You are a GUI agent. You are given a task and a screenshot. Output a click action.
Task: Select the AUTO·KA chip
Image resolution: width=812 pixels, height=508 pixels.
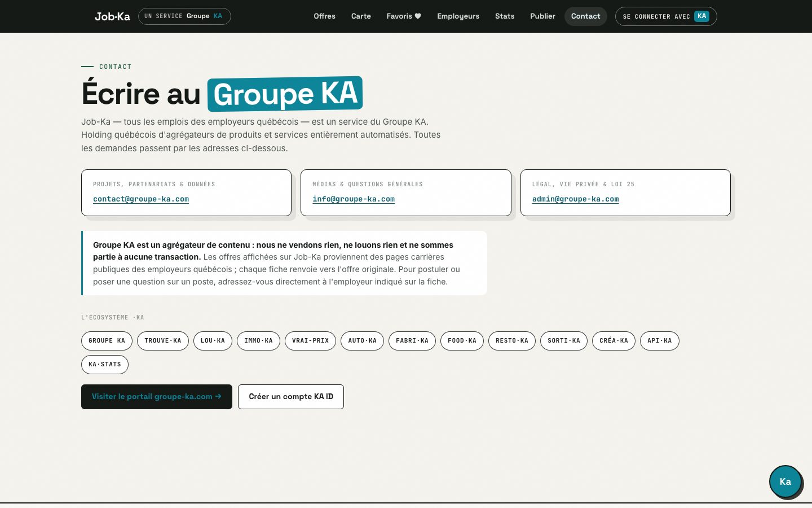click(x=362, y=341)
